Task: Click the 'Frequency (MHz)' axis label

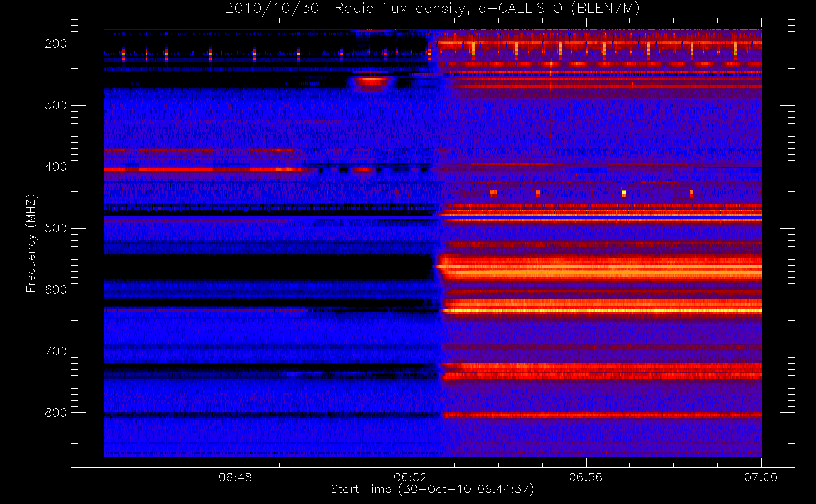Action: pyautogui.click(x=31, y=243)
